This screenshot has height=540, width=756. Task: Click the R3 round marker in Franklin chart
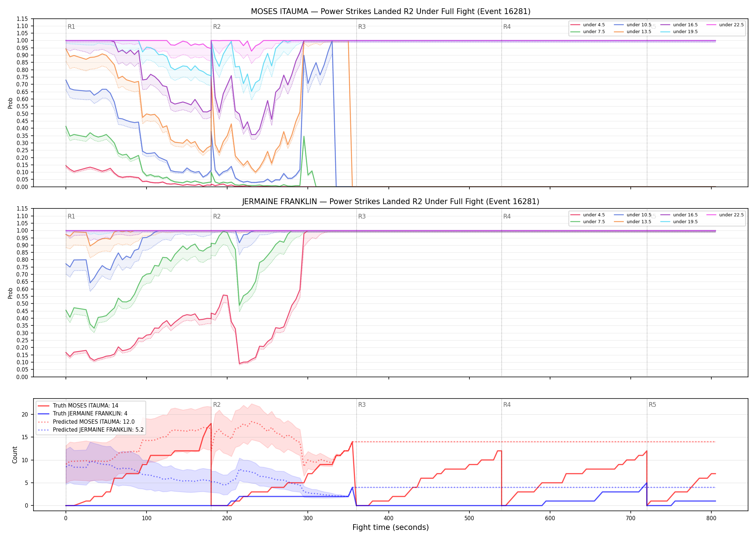click(x=362, y=216)
